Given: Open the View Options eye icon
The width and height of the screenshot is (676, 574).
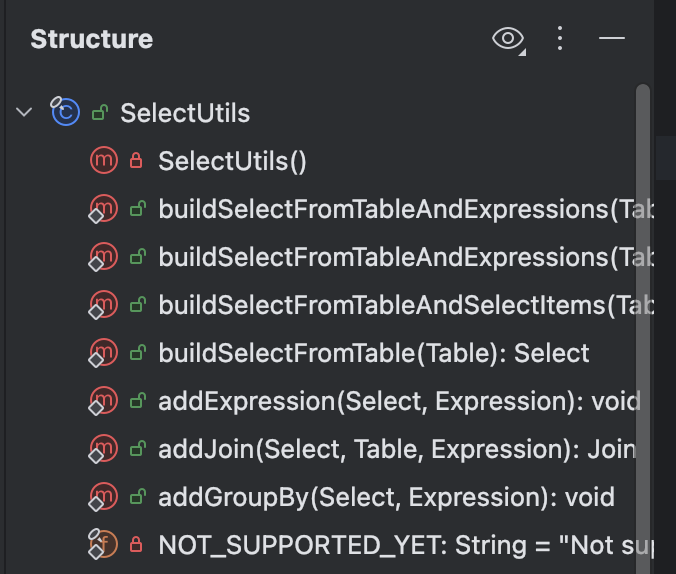Looking at the screenshot, I should coord(508,39).
